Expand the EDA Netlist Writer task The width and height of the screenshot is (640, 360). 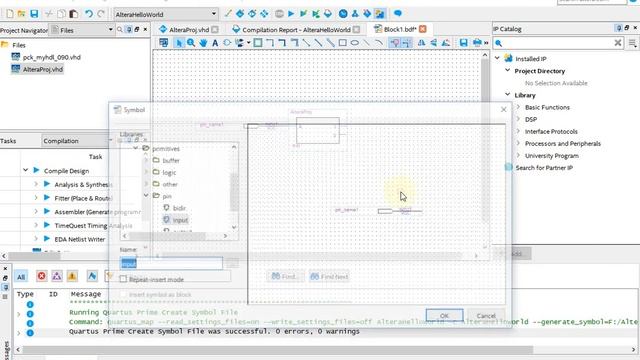[36, 239]
